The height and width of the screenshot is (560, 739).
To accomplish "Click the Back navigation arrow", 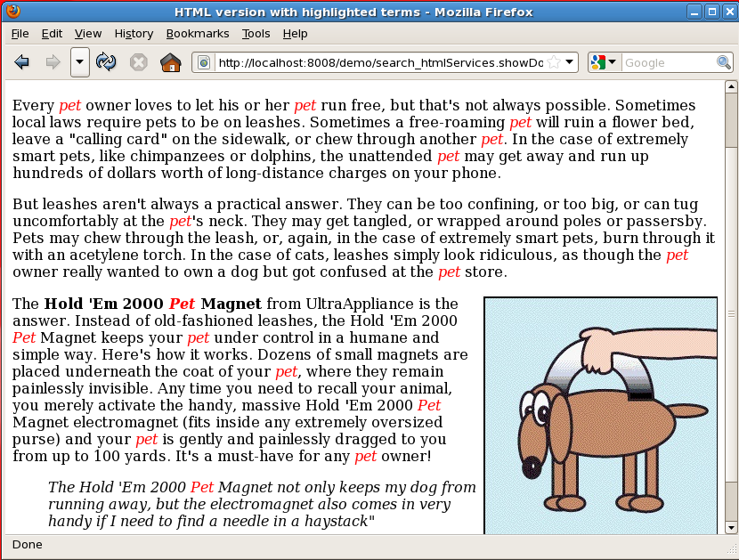I will click(22, 62).
